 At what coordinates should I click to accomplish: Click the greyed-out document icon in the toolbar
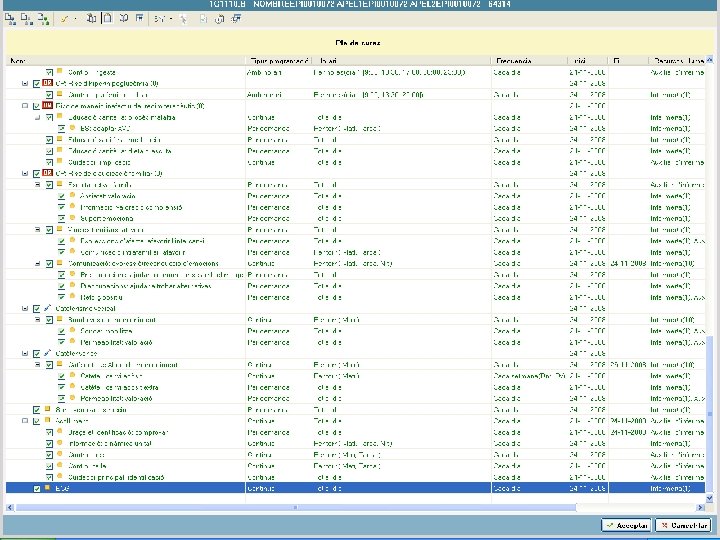203,19
